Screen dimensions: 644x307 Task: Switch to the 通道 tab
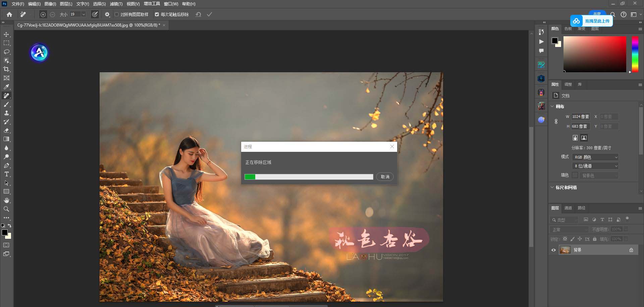click(568, 208)
